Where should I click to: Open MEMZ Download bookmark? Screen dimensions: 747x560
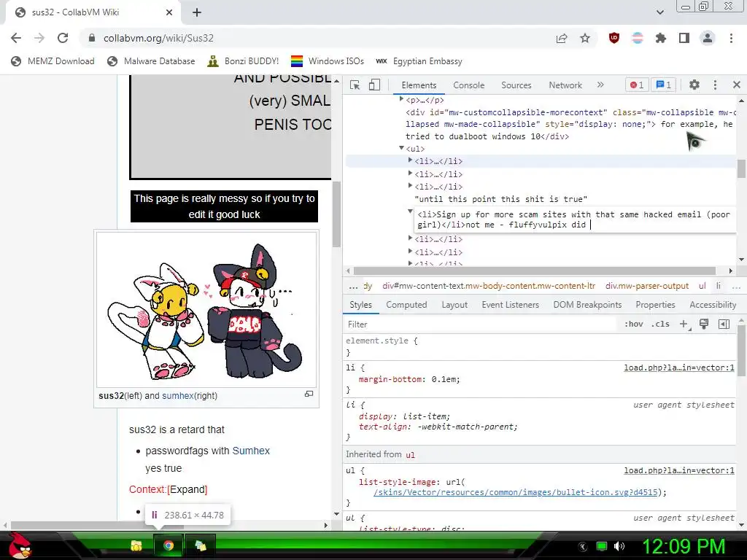pos(53,61)
